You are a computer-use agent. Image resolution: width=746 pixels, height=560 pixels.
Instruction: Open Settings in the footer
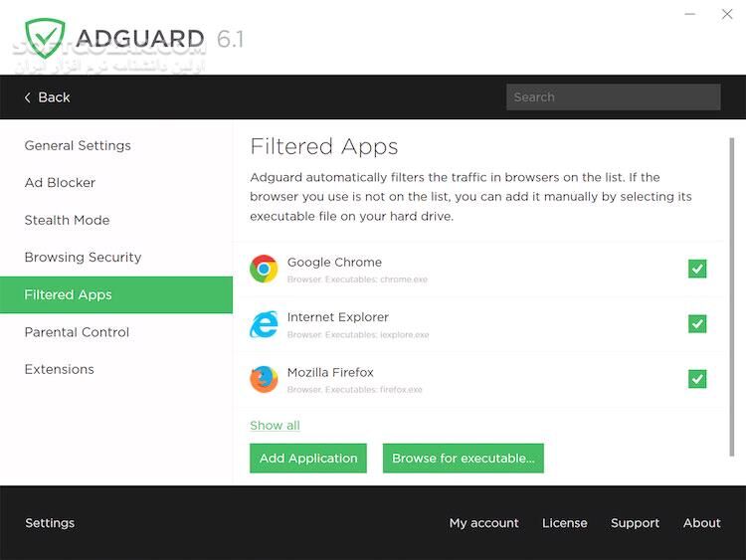pyautogui.click(x=50, y=523)
